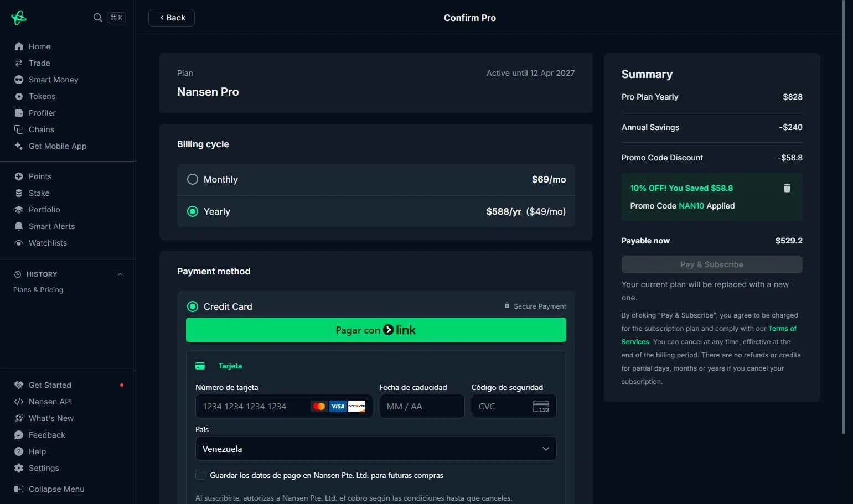
Task: Click the Settings gear icon
Action: click(x=19, y=468)
